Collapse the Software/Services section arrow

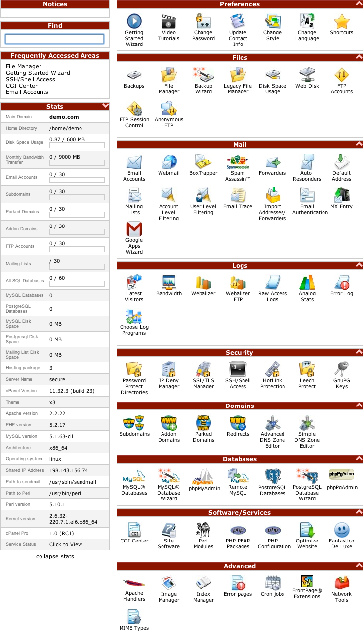(359, 512)
